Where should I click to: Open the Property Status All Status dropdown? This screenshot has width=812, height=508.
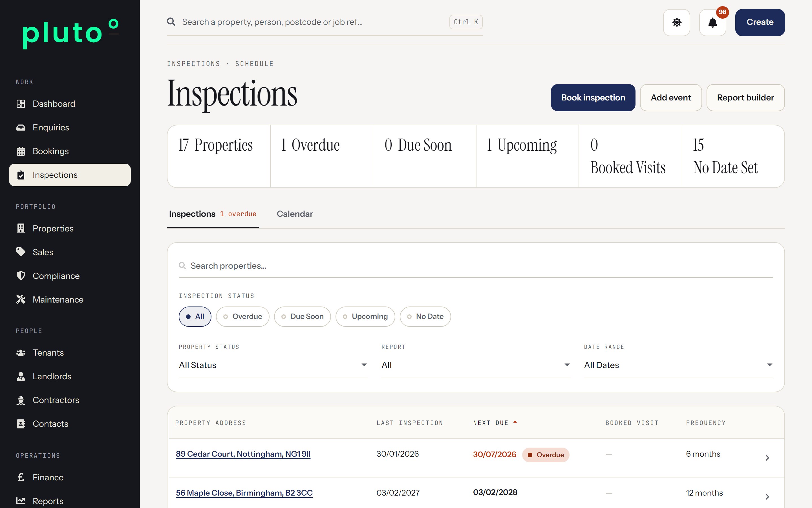pyautogui.click(x=273, y=365)
